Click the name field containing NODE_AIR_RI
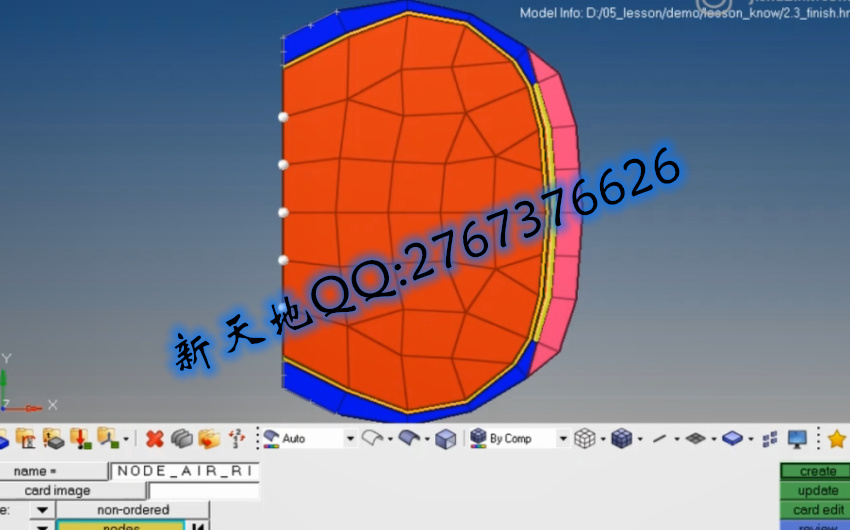Viewport: 850px width, 530px height. 184,471
